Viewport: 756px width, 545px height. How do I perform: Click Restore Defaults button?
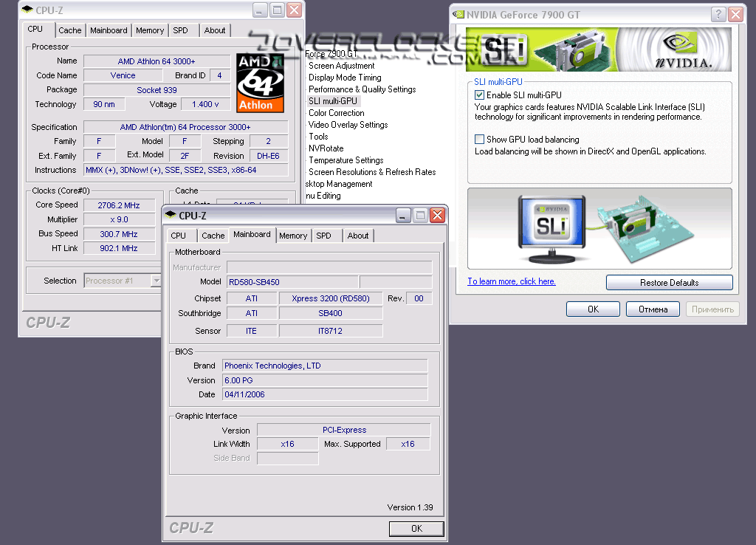click(x=669, y=283)
